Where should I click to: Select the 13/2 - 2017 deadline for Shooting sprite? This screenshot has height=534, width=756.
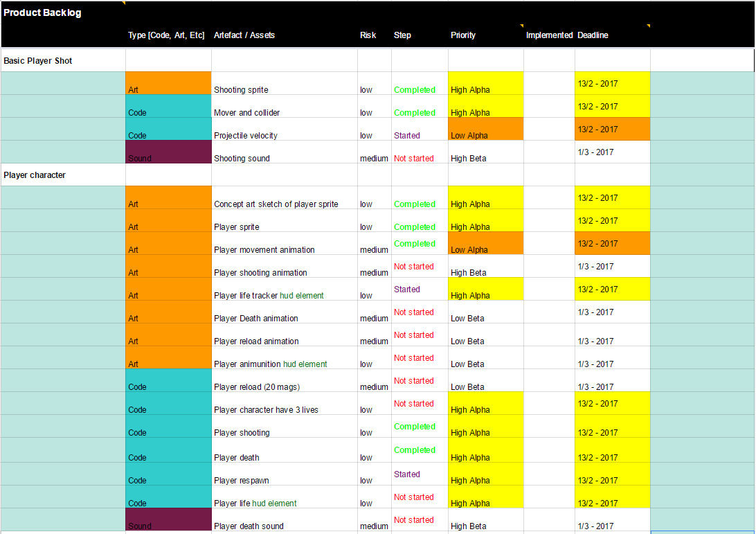point(612,83)
